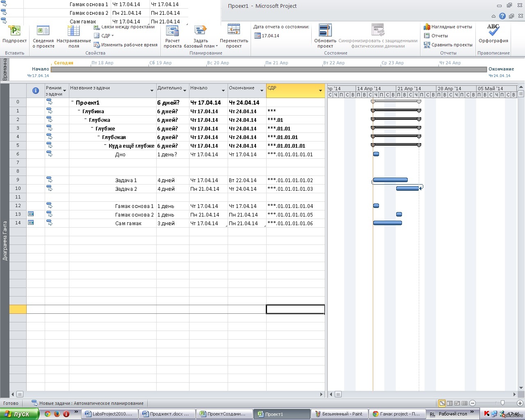Click the Подпроект insert icon
The width and height of the screenshot is (525, 420).
pos(14,32)
